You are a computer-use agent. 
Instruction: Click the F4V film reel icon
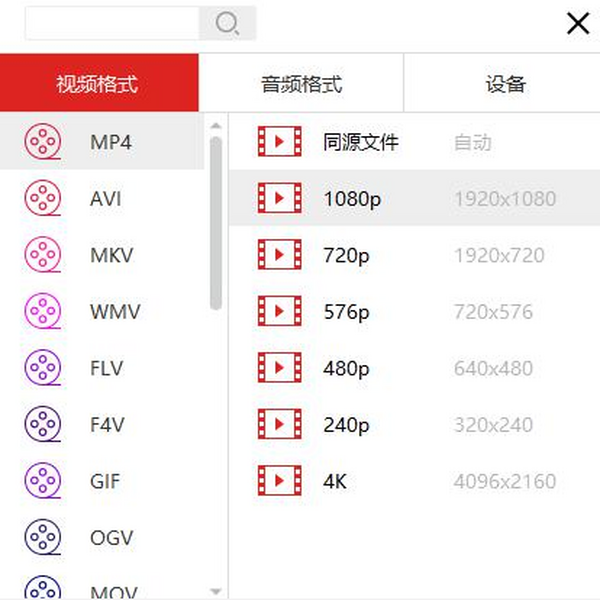pyautogui.click(x=43, y=424)
